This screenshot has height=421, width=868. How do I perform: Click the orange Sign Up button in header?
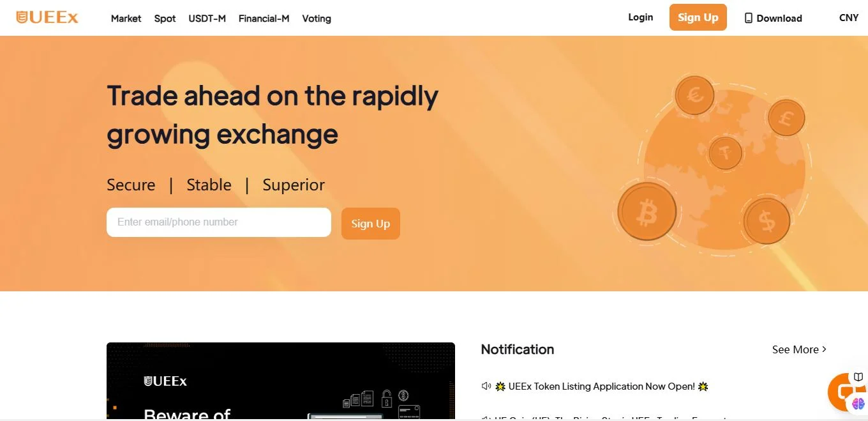[698, 17]
